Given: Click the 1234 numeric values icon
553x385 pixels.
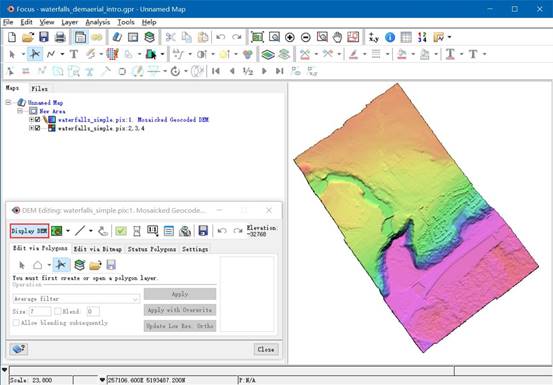Looking at the screenshot, I should click(x=422, y=37).
